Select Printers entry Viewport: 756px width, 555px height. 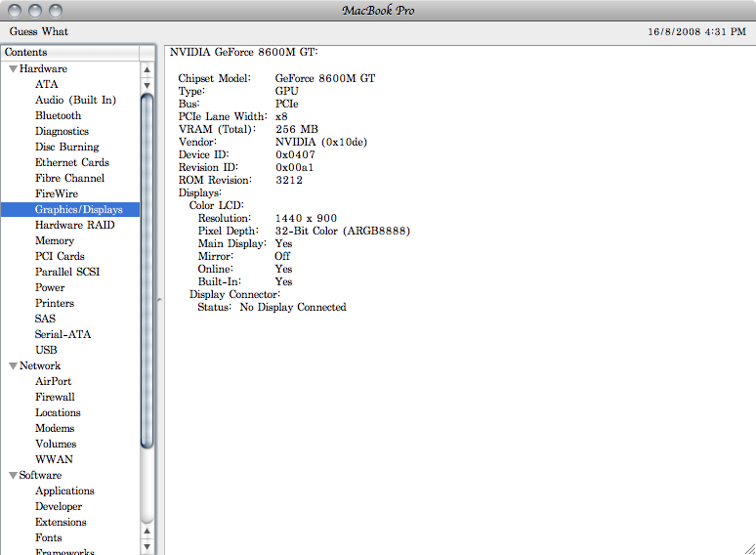point(55,303)
